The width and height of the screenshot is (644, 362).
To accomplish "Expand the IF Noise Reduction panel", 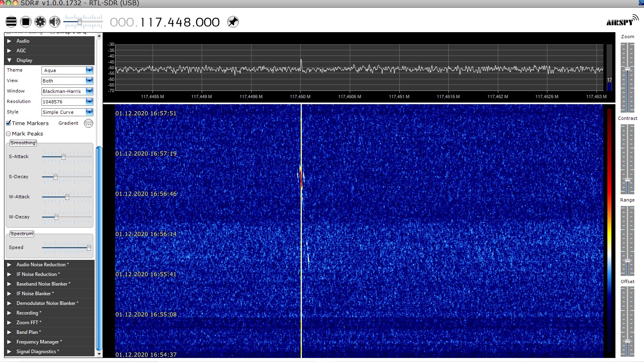I will pyautogui.click(x=50, y=274).
